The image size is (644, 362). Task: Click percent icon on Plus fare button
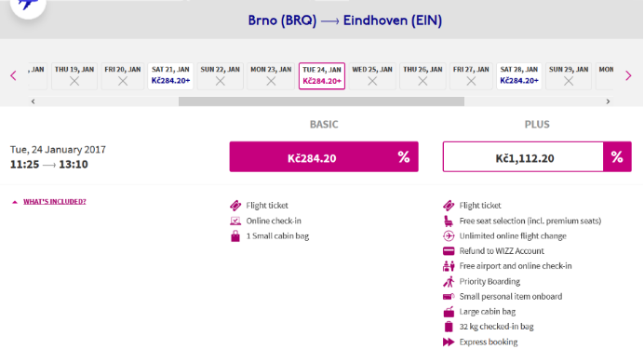point(617,157)
